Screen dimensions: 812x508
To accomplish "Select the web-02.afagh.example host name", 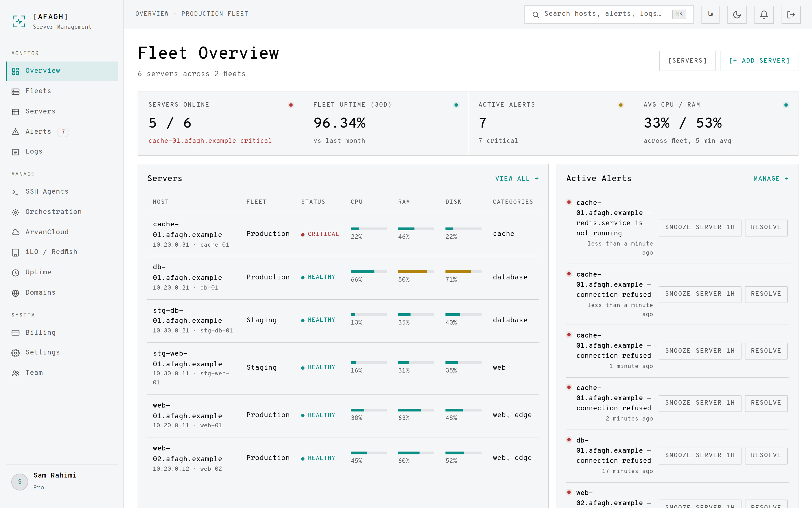I will point(187,454).
